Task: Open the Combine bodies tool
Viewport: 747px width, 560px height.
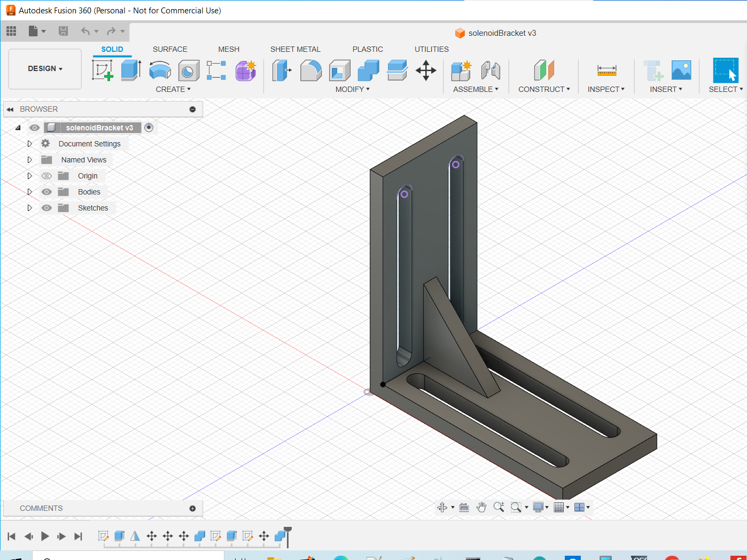Action: (x=368, y=70)
